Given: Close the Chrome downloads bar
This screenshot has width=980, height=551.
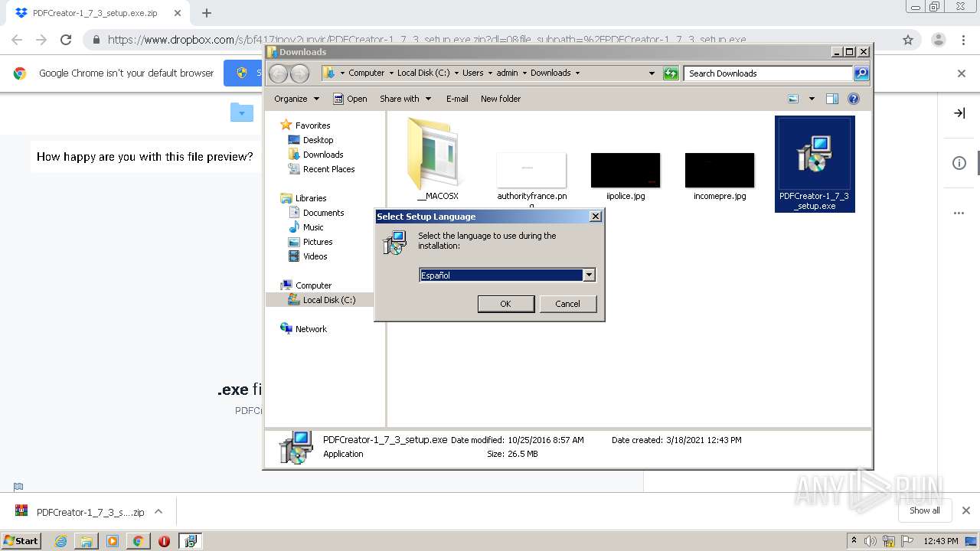Looking at the screenshot, I should coord(966,510).
